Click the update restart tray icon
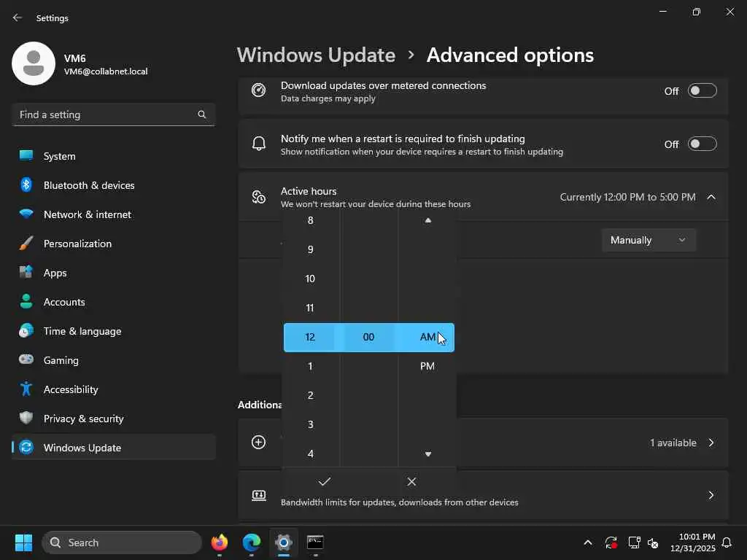This screenshot has height=560, width=747. pos(611,542)
